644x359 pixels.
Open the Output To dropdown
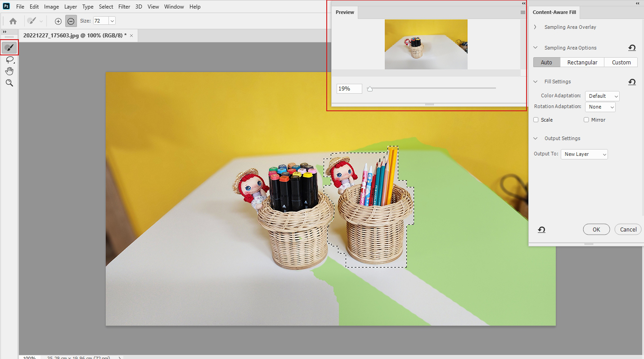coord(584,154)
